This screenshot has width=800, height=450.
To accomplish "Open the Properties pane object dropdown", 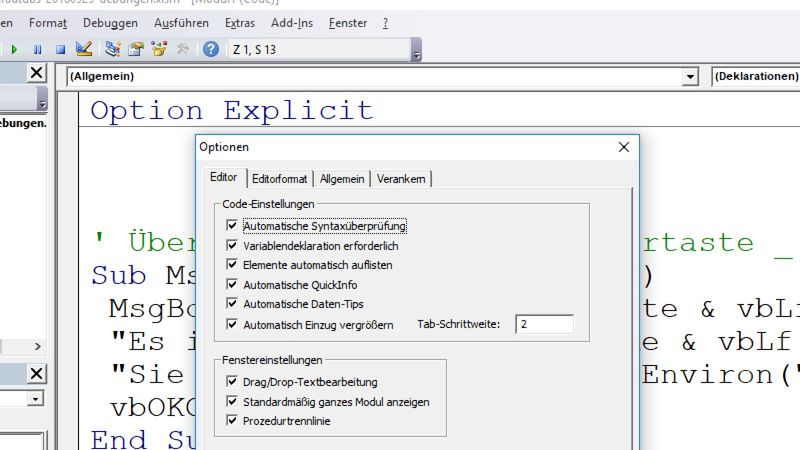I will tap(35, 399).
